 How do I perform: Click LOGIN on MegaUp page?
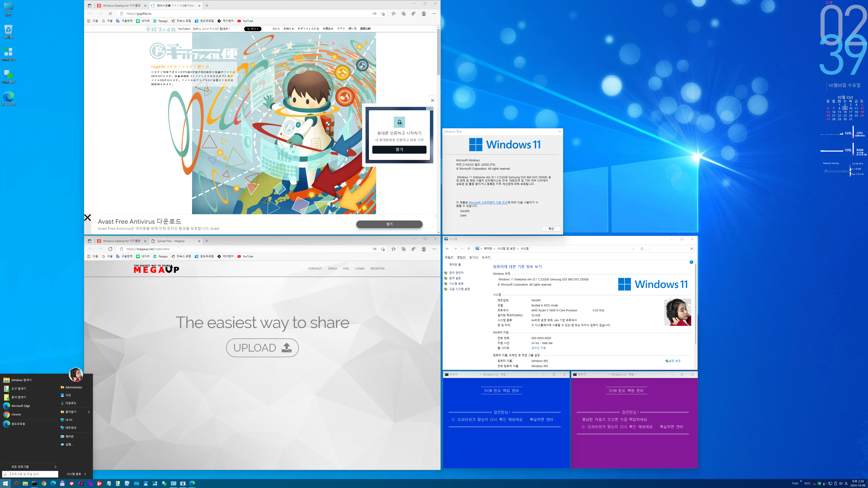pyautogui.click(x=360, y=268)
